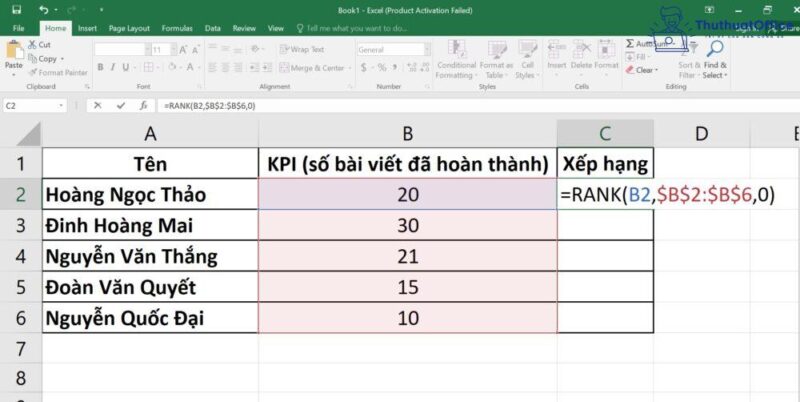Viewport: 800px width, 402px height.
Task: Click the Tell me what you want to do box
Action: (352, 28)
